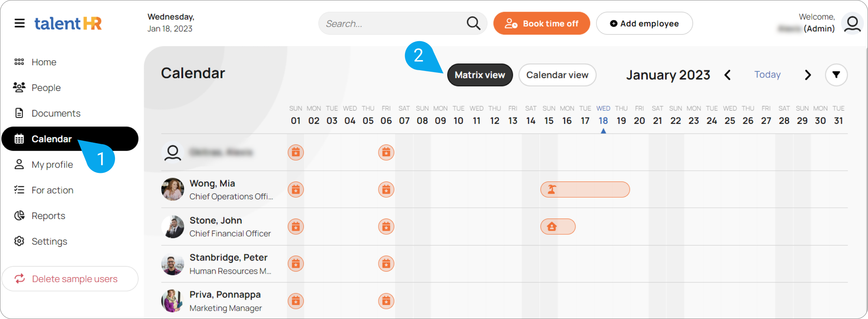Click Mia Wong's holiday icon on the 1st
Screen dimensions: 868x319
coord(296,190)
